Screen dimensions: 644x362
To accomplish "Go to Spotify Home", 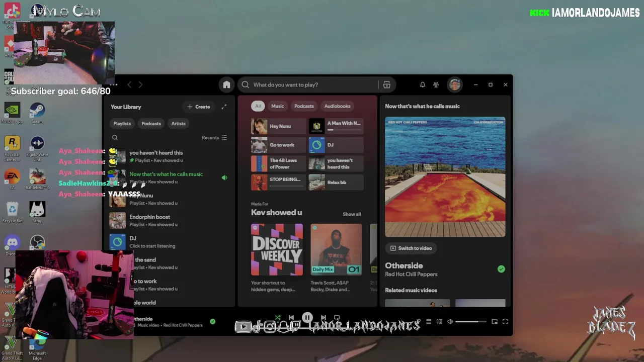I will pyautogui.click(x=226, y=84).
